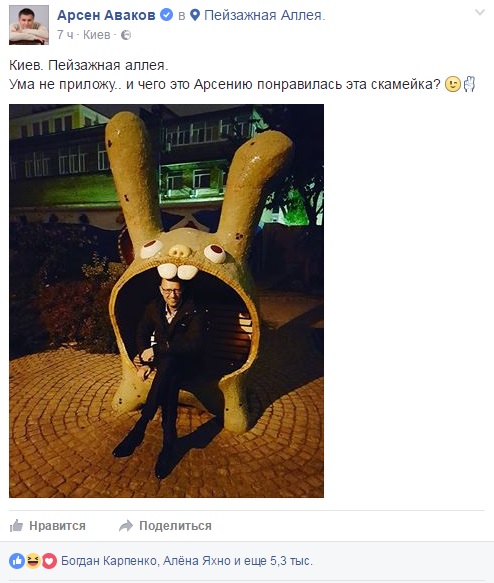Click the Нравится like button

(48, 525)
